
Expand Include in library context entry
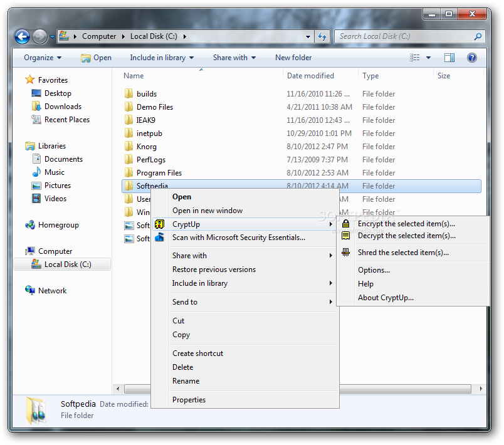click(245, 283)
